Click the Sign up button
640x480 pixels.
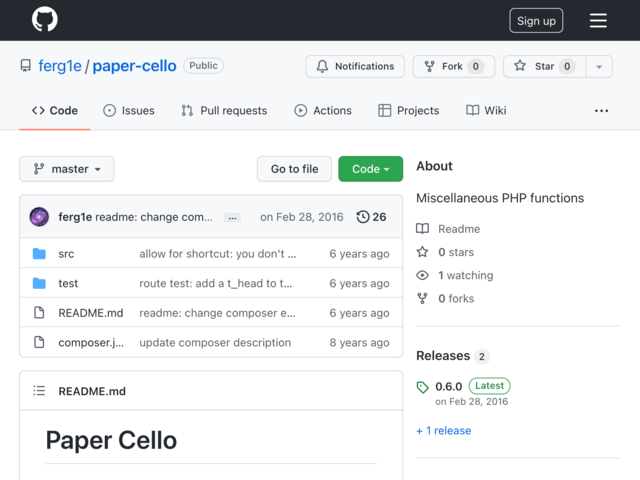(x=536, y=20)
